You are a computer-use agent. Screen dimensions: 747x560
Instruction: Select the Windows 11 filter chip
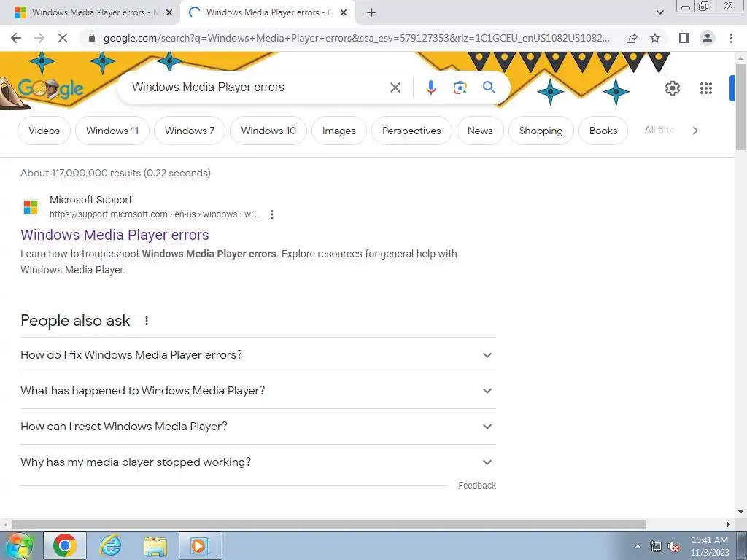(112, 131)
